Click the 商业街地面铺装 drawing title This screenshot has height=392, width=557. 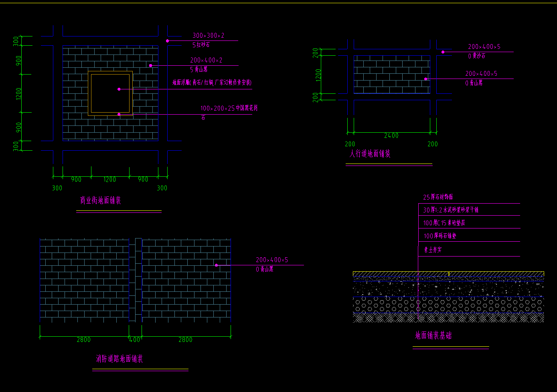[x=100, y=200]
